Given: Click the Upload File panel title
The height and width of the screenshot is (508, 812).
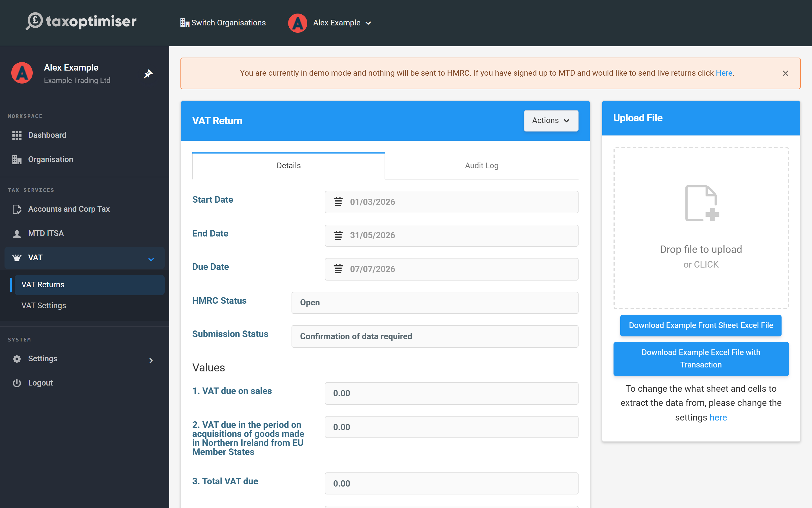Looking at the screenshot, I should [637, 118].
